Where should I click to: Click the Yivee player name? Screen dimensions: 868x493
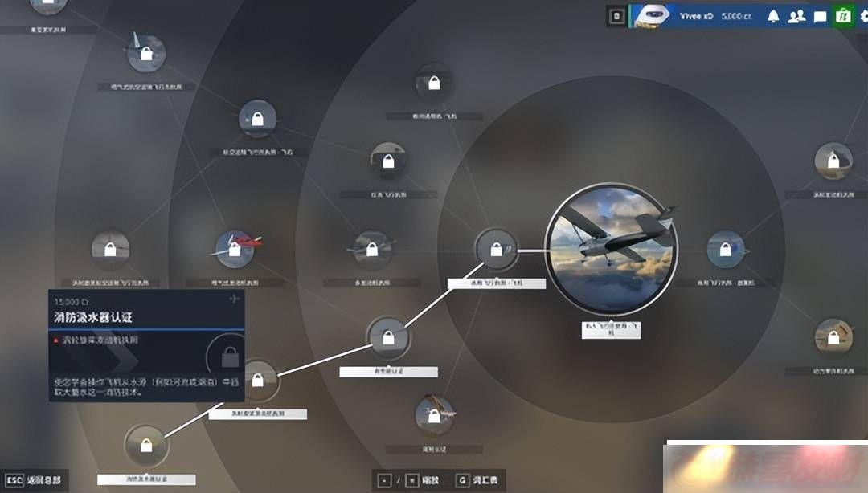[x=696, y=17]
